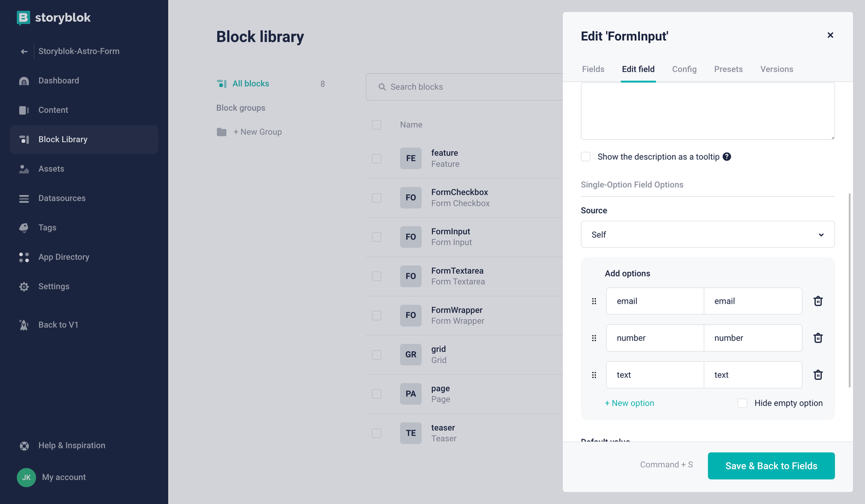Screen dimensions: 865x504
Task: Enable Show the description as a tooltip
Action: point(585,157)
